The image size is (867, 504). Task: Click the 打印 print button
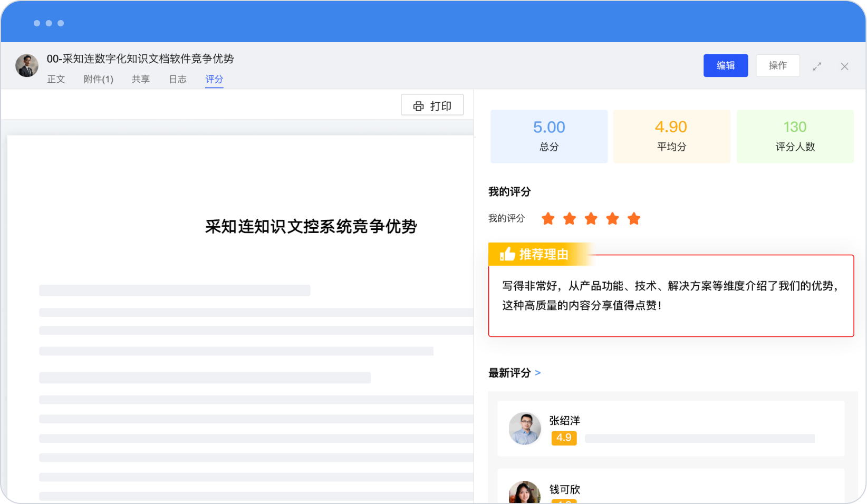pyautogui.click(x=432, y=105)
